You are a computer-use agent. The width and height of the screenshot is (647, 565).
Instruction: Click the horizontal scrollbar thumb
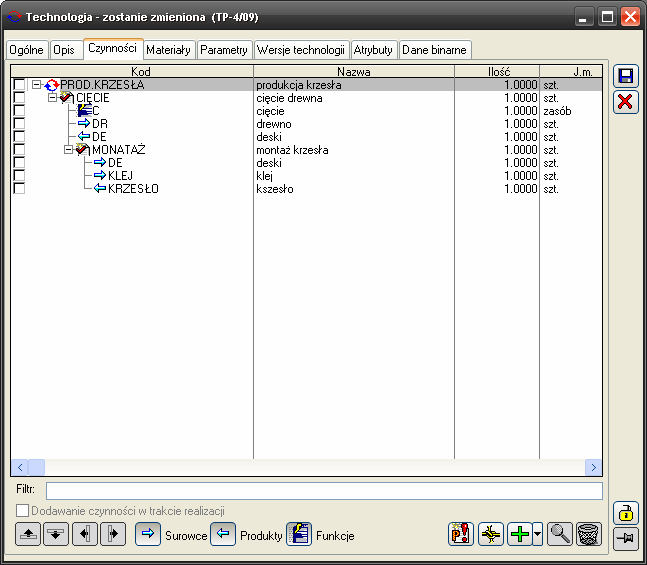(x=36, y=468)
